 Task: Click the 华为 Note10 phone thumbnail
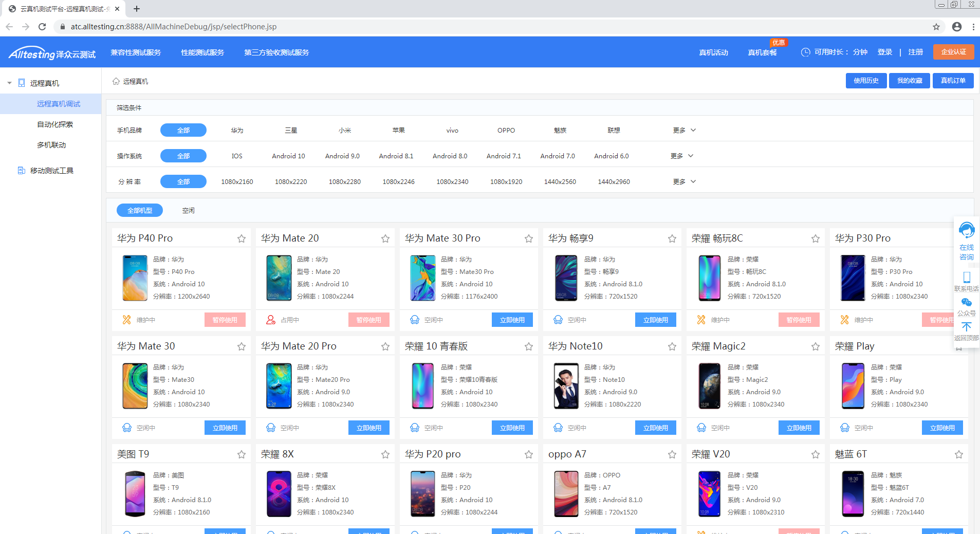(566, 386)
